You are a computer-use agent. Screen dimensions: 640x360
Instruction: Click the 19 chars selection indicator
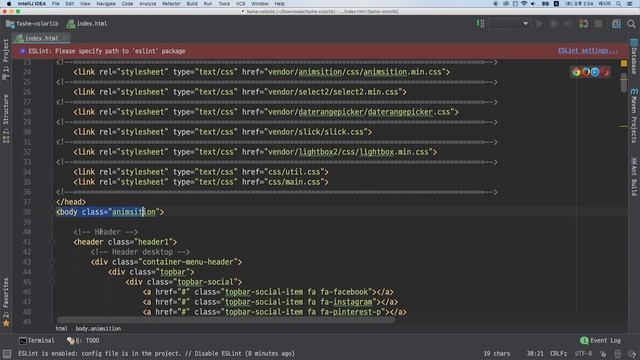497,353
